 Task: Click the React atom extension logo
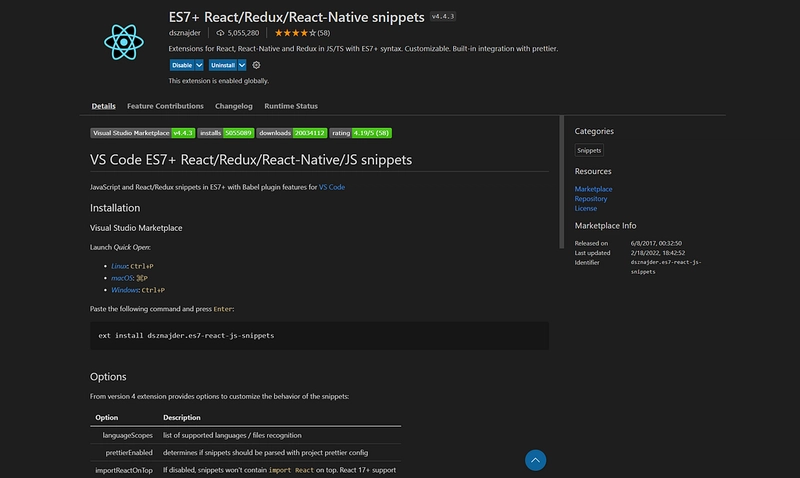(124, 42)
